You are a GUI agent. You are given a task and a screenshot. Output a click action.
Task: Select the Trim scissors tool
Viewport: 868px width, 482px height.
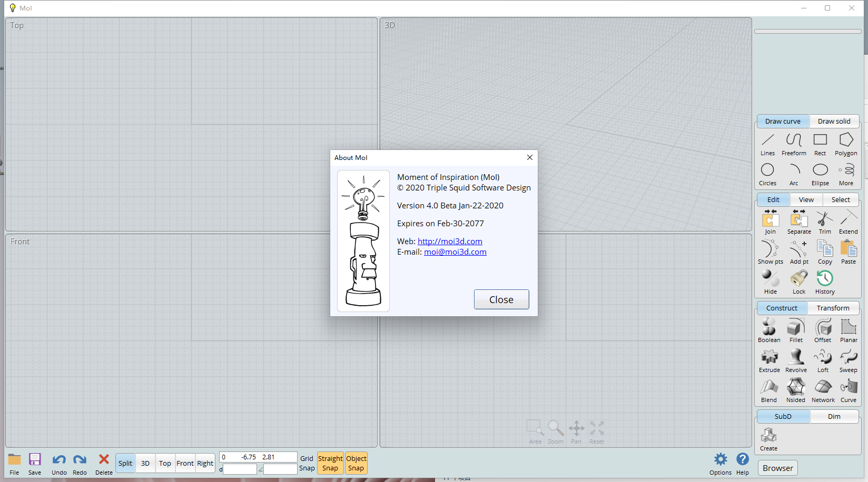pyautogui.click(x=825, y=222)
